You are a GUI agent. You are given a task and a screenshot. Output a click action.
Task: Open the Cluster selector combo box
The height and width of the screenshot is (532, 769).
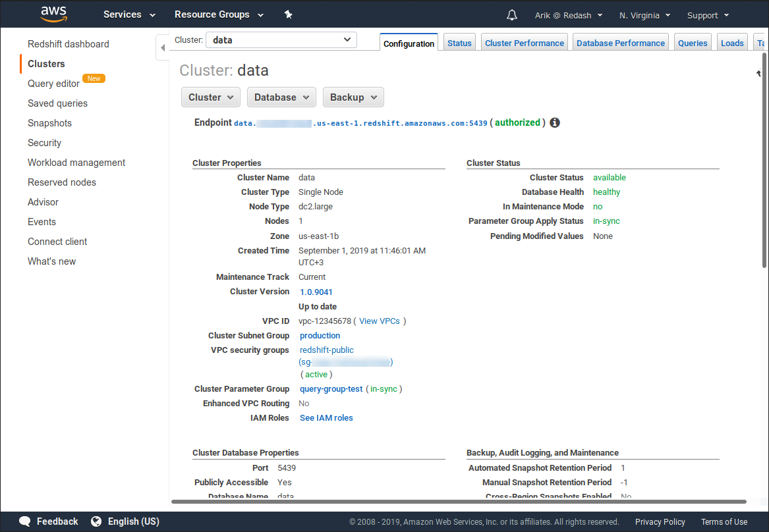tap(281, 40)
